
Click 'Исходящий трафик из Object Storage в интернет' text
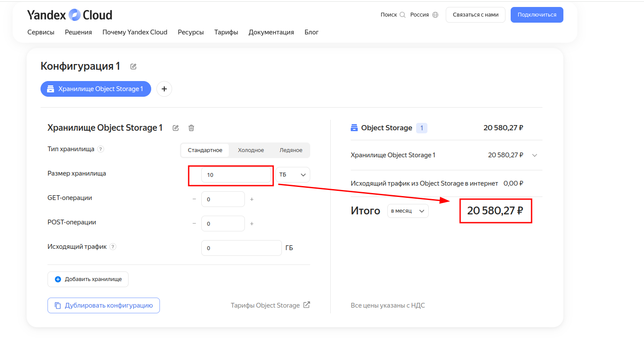pyautogui.click(x=425, y=183)
